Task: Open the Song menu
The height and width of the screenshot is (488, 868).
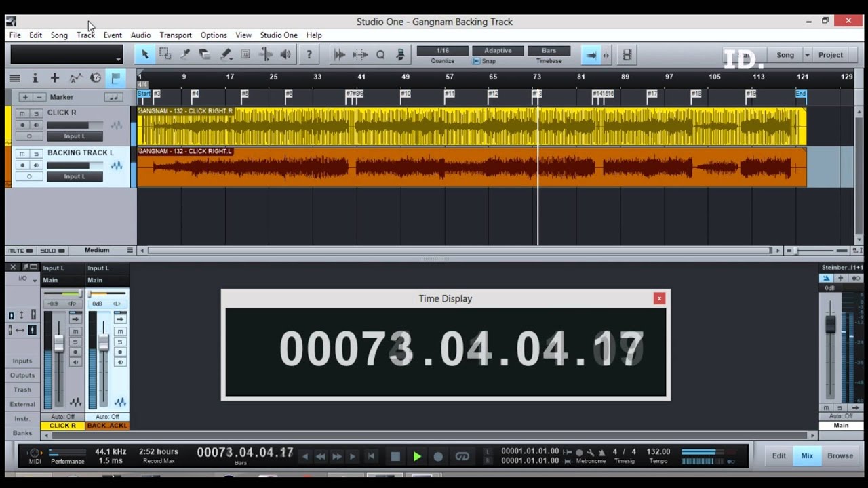Action: (x=59, y=35)
